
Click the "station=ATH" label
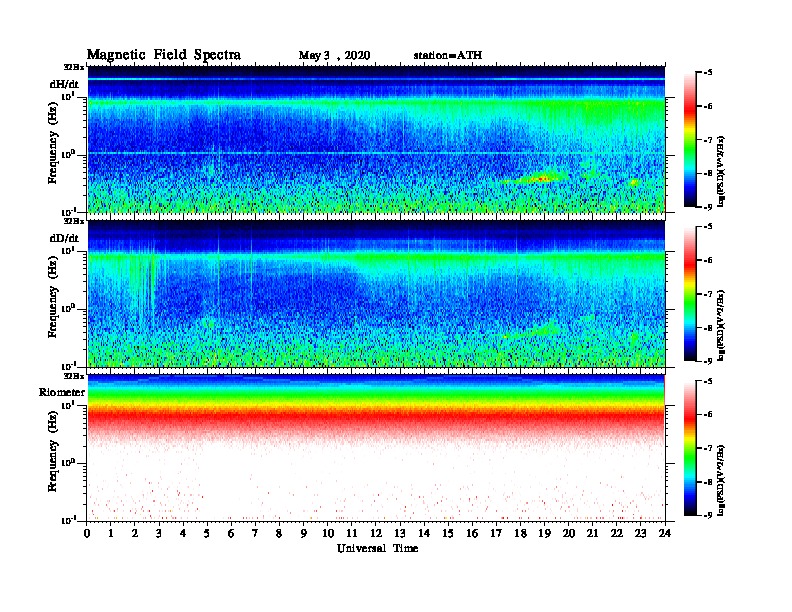448,56
